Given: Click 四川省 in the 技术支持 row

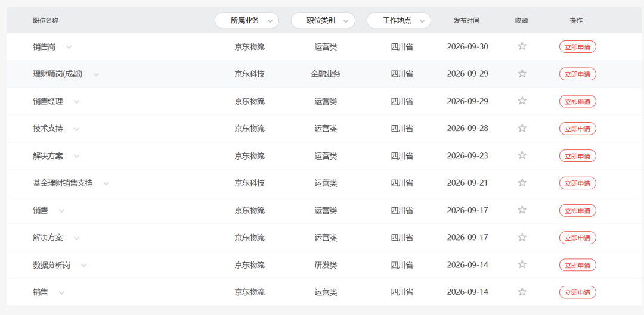Looking at the screenshot, I should [402, 129].
